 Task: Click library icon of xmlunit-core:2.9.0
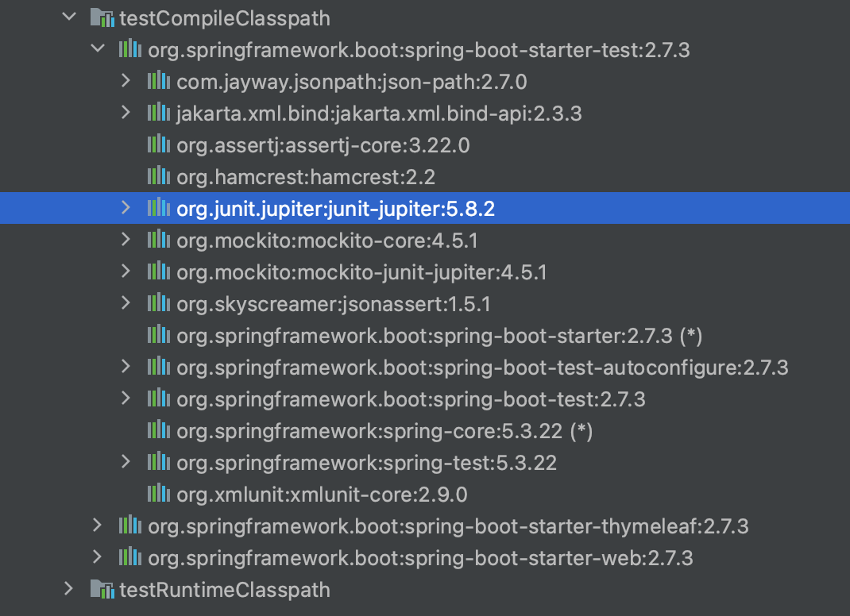pos(159,494)
